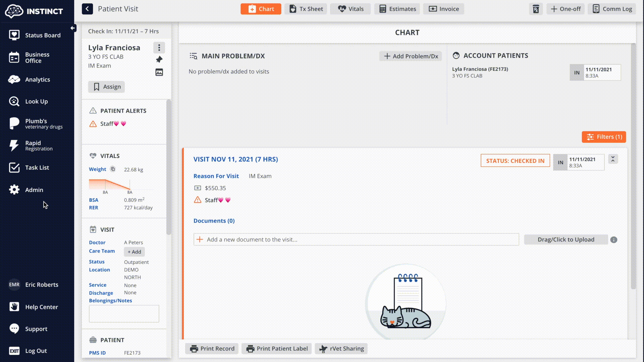Switch to the Vitals tab
The width and height of the screenshot is (644, 362).
(351, 9)
